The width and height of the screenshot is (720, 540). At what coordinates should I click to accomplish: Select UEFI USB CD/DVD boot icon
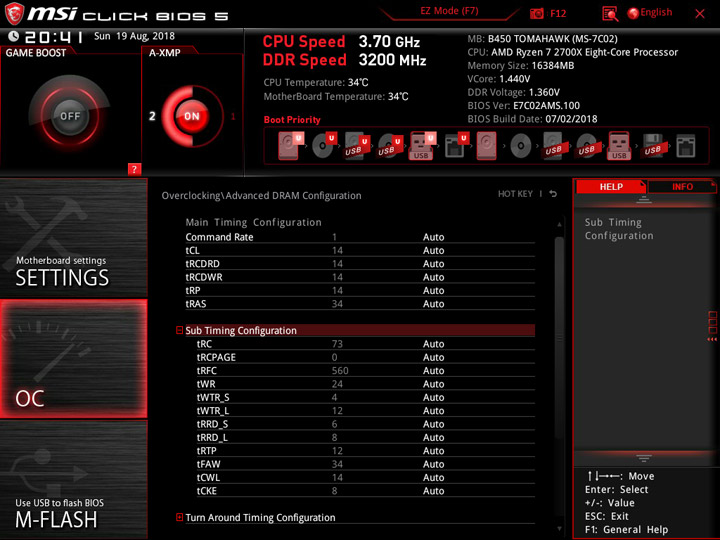click(x=390, y=146)
